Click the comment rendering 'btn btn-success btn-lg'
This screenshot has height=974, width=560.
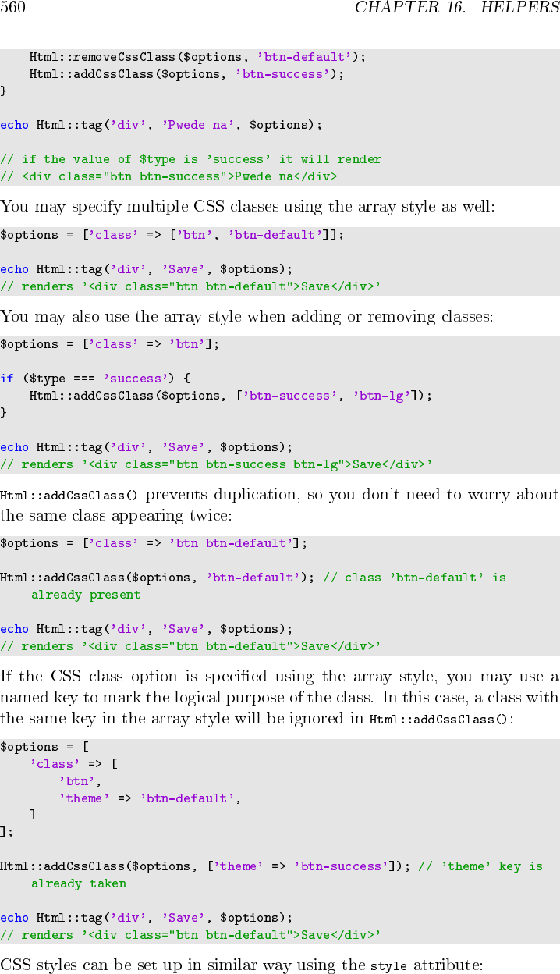pos(216,464)
